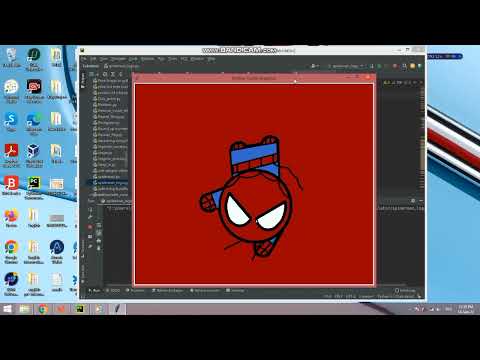Image resolution: width=480 pixels, height=360 pixels.
Task: Select the spiderman tab in Run panel
Action: pyautogui.click(x=117, y=201)
